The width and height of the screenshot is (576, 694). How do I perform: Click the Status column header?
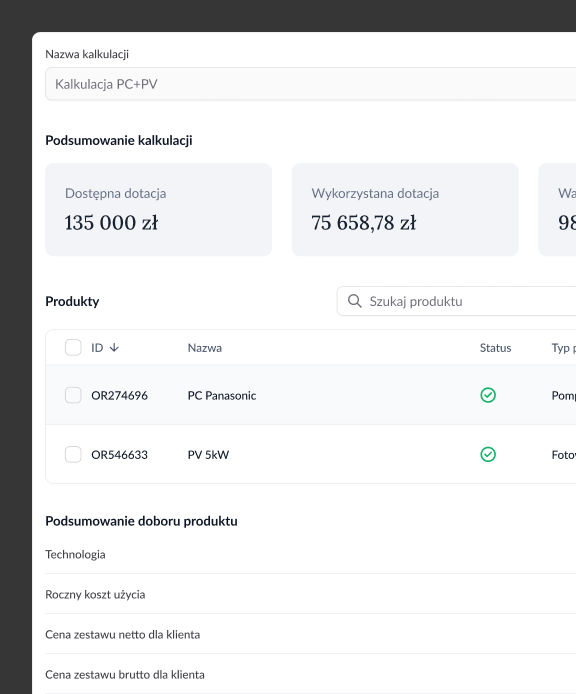pyautogui.click(x=495, y=348)
